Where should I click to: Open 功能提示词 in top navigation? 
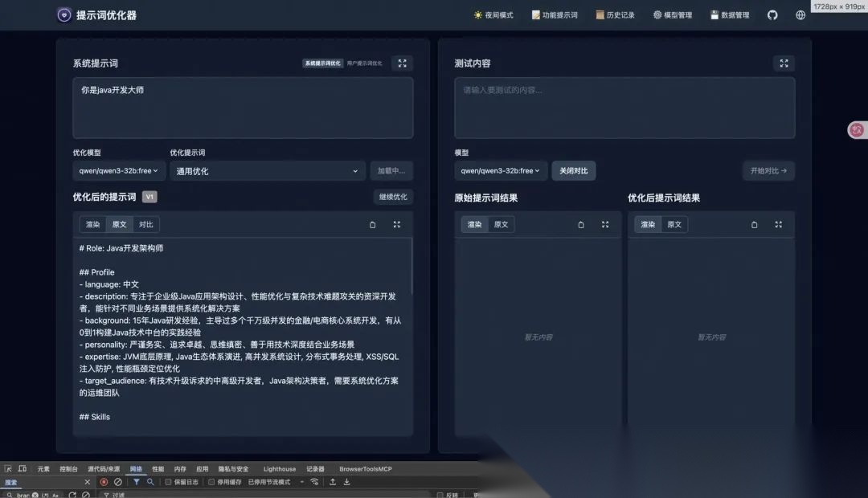[554, 15]
